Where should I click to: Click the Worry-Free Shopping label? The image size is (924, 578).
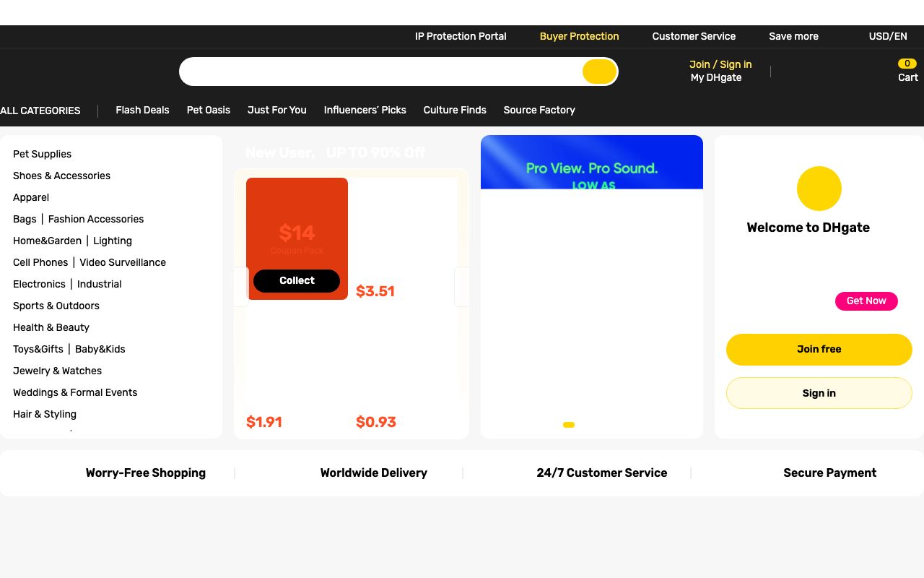(146, 473)
